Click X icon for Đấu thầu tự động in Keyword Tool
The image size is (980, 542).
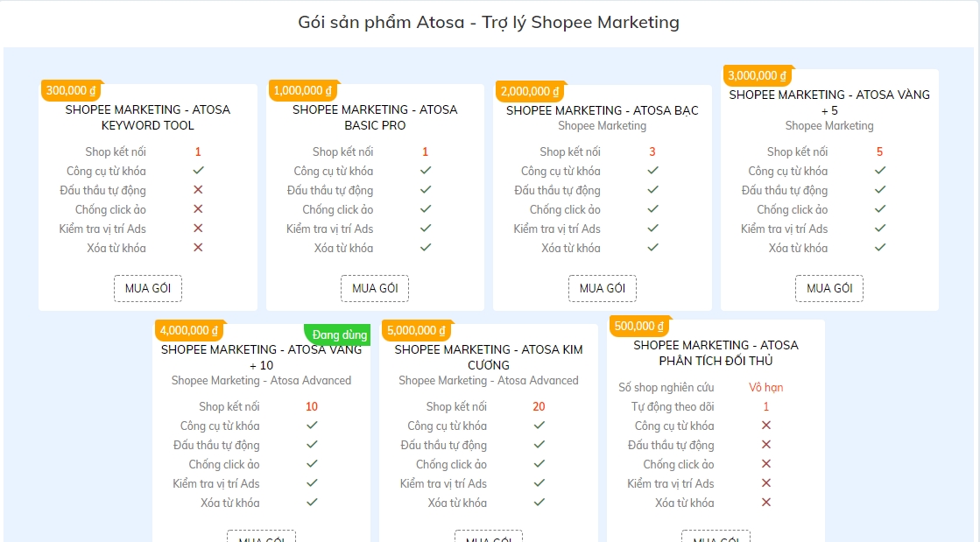pos(198,190)
